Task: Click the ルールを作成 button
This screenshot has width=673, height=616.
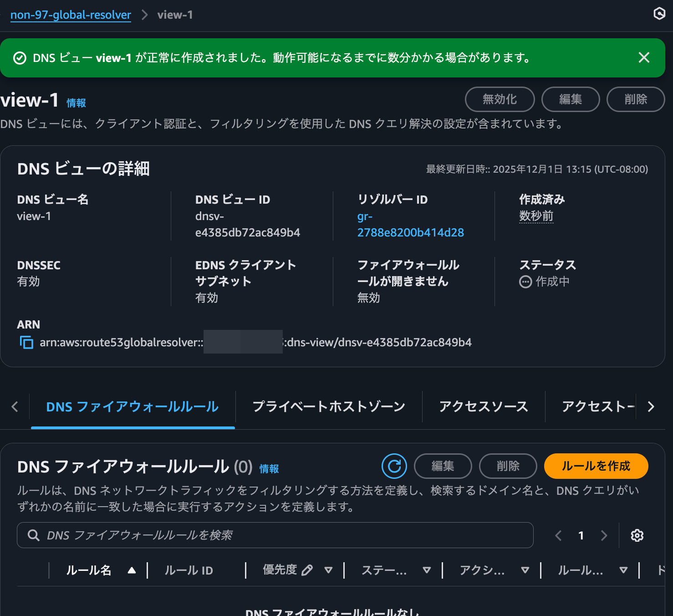Action: (596, 466)
